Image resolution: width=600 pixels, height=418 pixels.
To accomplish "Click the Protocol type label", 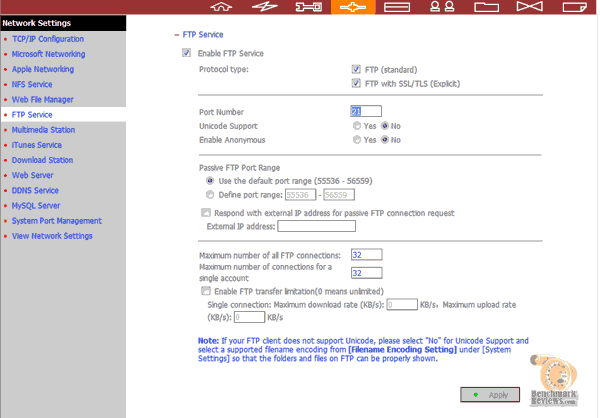I will click(x=223, y=69).
